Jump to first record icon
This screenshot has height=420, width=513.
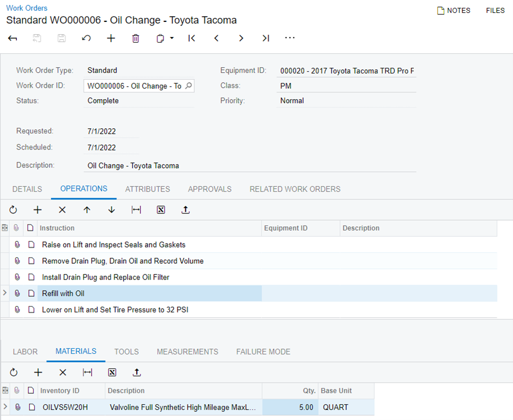192,38
